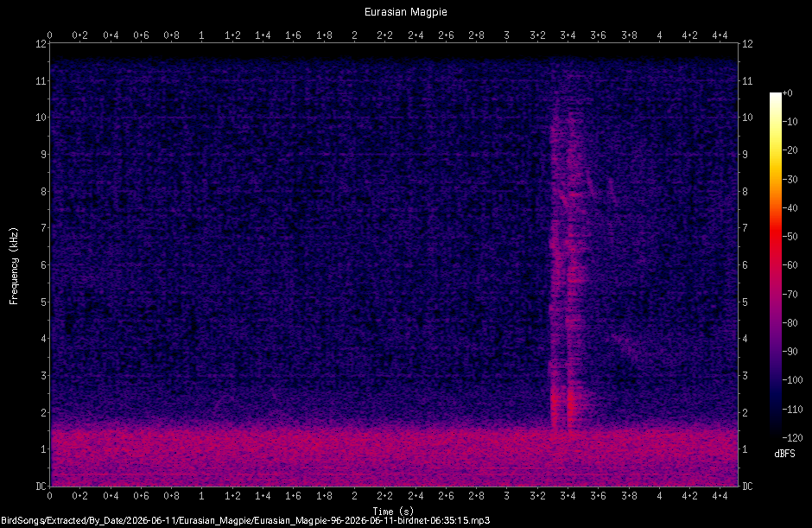Click the DC label on the left frequency axis
This screenshot has height=528, width=812.
[x=41, y=486]
